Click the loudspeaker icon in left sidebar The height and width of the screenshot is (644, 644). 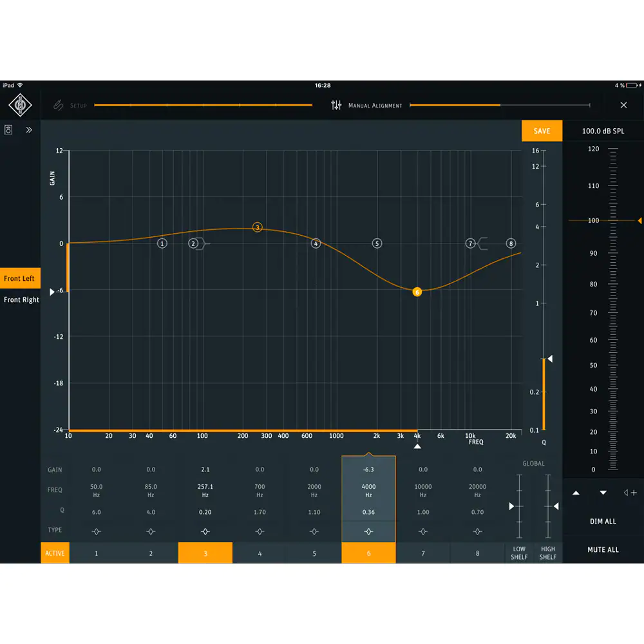(x=8, y=130)
